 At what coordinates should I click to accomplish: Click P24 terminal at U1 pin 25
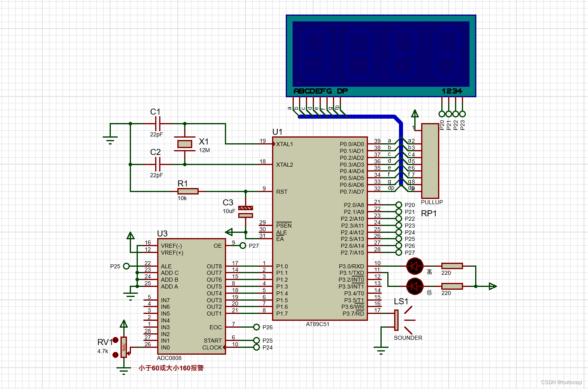[x=399, y=232]
